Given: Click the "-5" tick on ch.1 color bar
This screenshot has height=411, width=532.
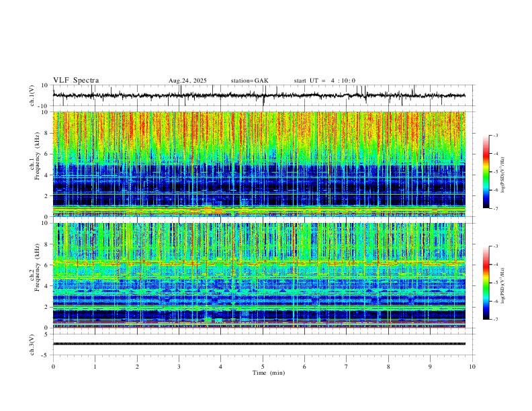Looking at the screenshot, I should (495, 172).
